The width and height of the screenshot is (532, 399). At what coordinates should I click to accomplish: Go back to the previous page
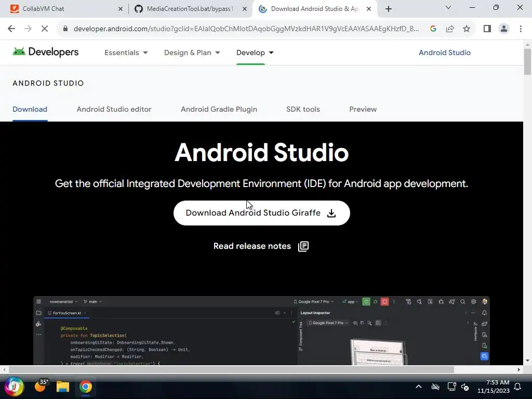tap(11, 29)
